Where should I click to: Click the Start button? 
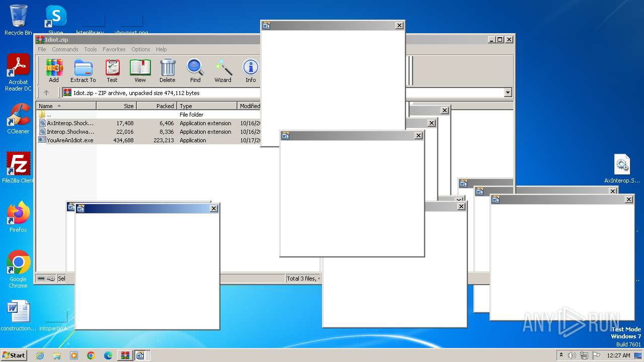pyautogui.click(x=14, y=355)
